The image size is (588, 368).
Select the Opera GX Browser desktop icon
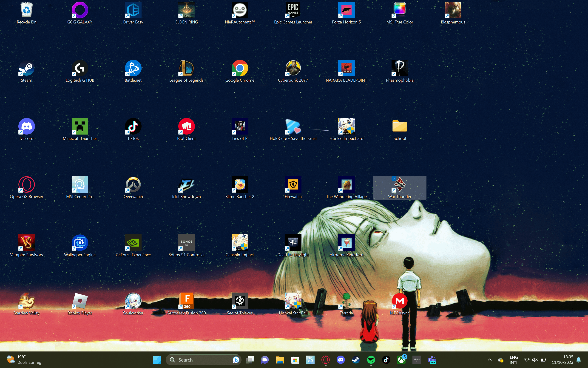26,187
